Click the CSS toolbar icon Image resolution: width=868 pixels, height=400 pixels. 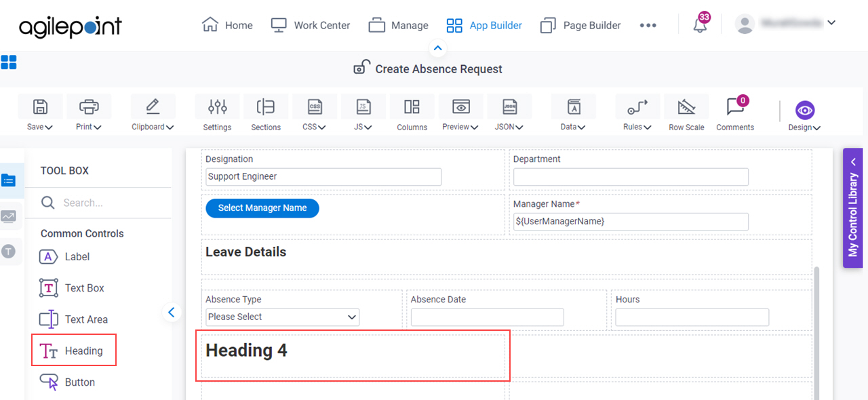[x=315, y=107]
